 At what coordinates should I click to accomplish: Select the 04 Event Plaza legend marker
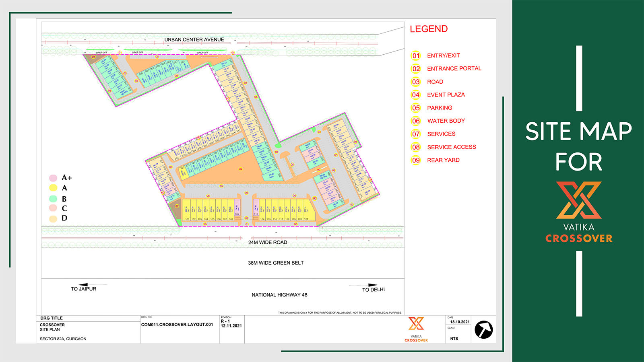[x=415, y=95]
